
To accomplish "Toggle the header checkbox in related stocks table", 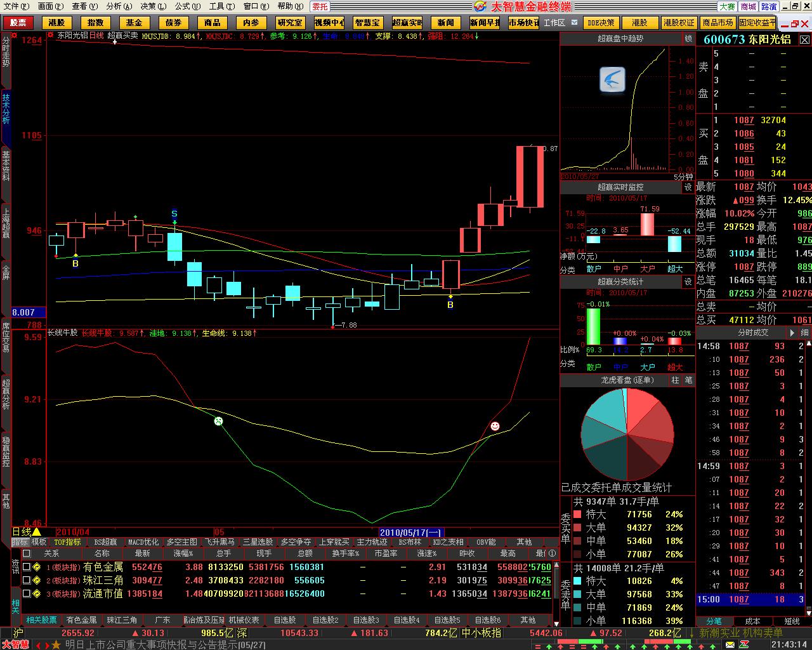I will pyautogui.click(x=26, y=554).
